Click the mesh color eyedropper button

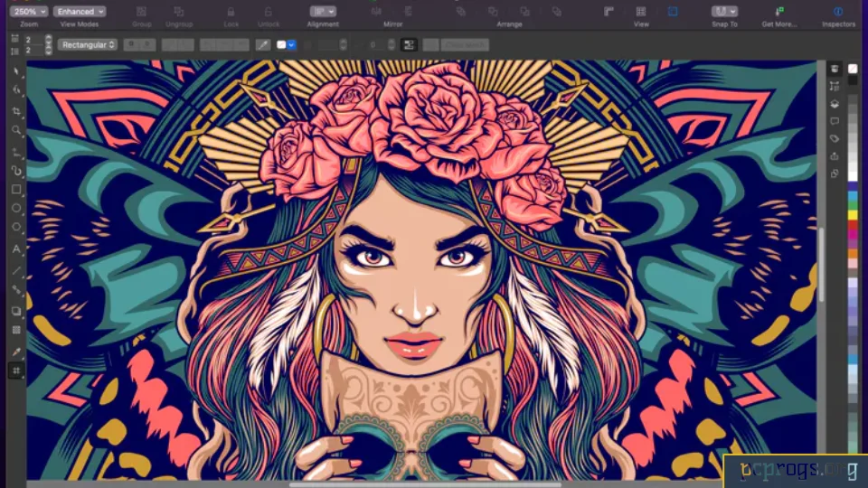(263, 45)
